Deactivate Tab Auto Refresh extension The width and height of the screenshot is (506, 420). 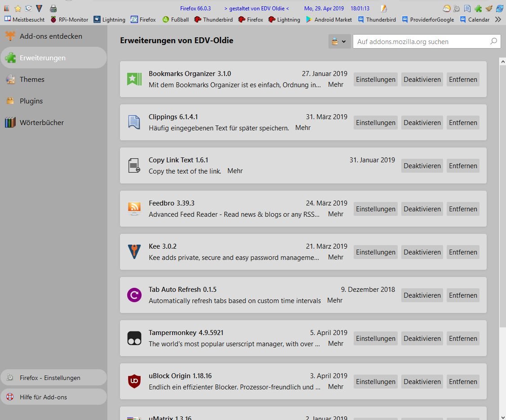[x=422, y=295]
